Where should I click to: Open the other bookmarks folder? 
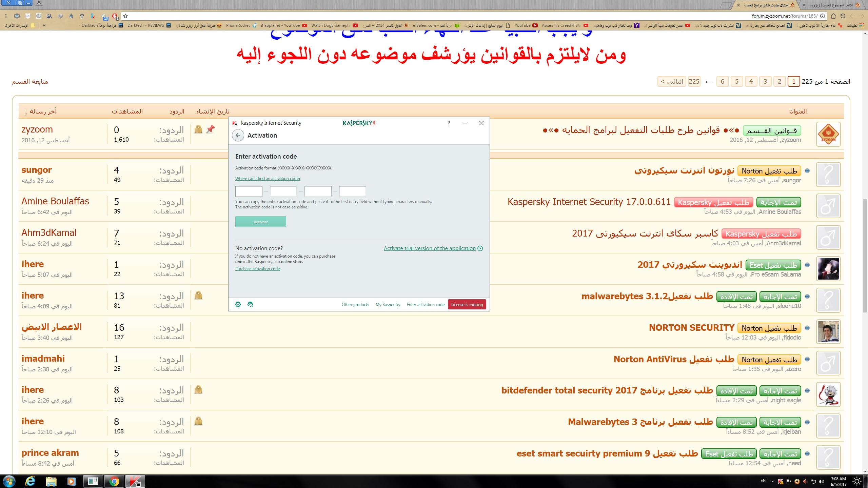click(20, 25)
